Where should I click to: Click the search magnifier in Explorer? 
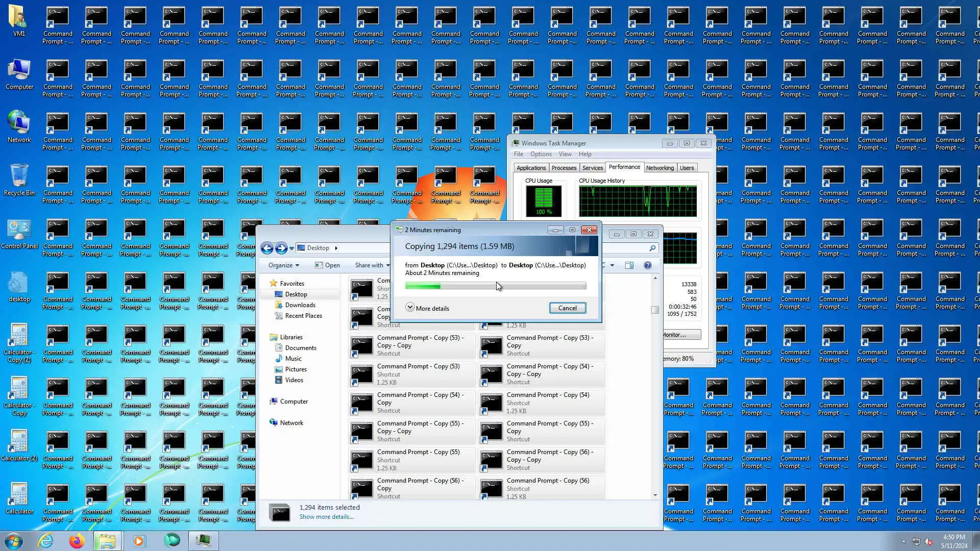pos(652,248)
